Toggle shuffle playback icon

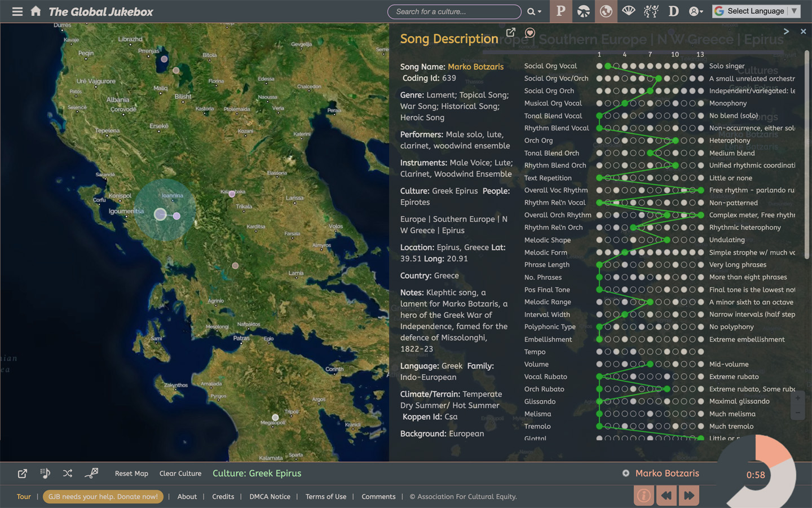click(x=68, y=473)
